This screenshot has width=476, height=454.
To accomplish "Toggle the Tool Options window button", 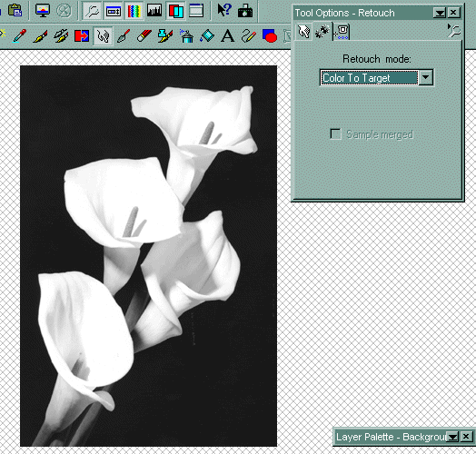I will click(114, 11).
